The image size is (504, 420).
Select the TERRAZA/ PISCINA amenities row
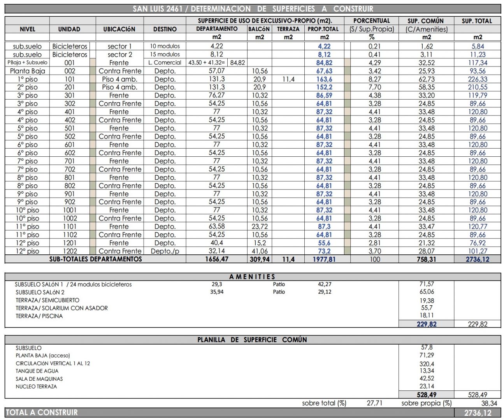point(39,316)
